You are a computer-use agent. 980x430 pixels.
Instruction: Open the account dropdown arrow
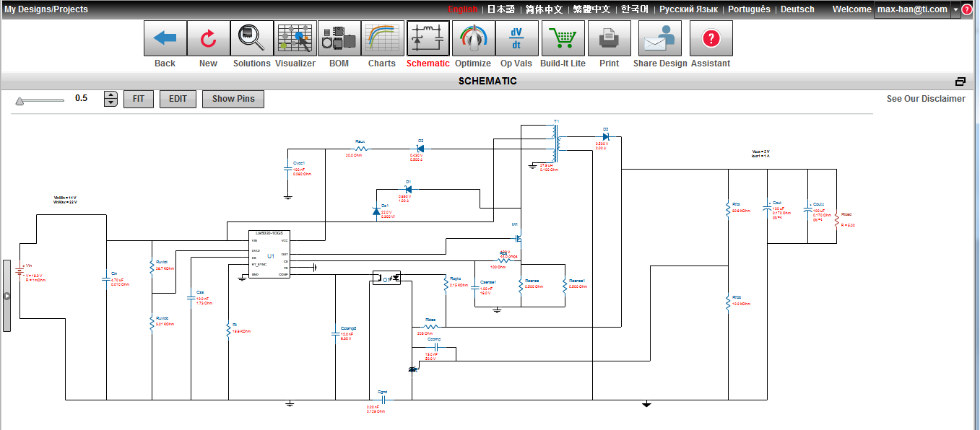pos(955,9)
